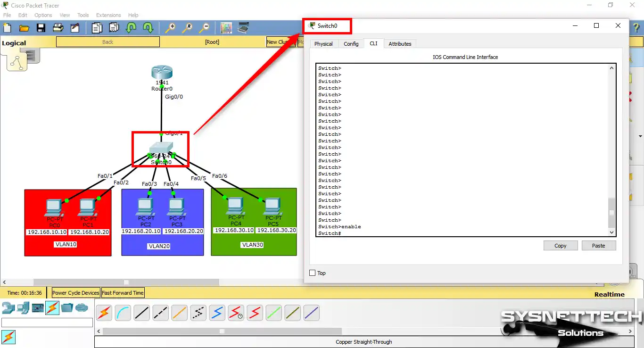Switch to the Config tab
Image resolution: width=644 pixels, height=348 pixels.
[x=351, y=44]
